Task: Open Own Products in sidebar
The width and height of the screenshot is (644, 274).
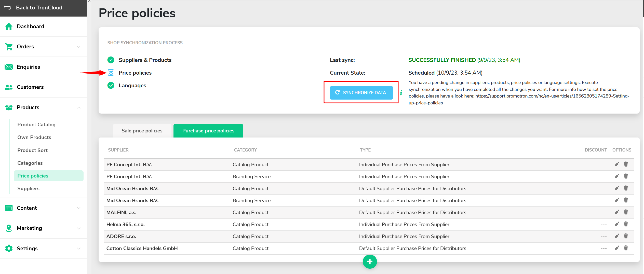Action: click(x=34, y=137)
